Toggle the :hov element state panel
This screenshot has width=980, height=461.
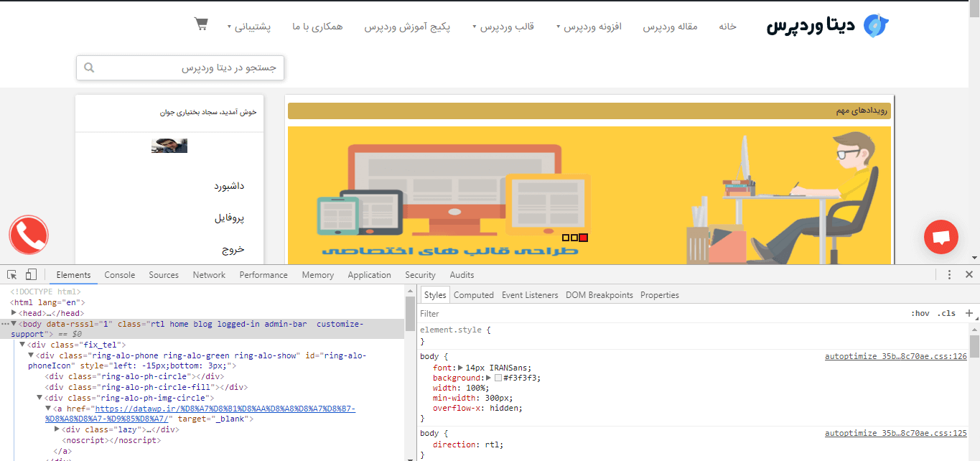pos(920,313)
